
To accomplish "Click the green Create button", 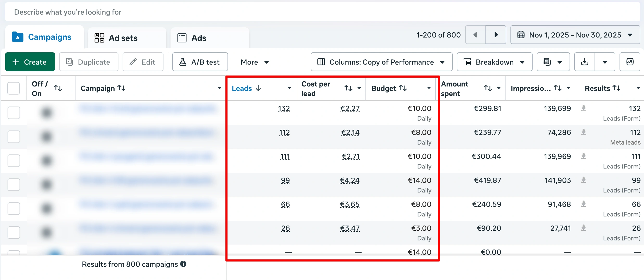I will click(30, 62).
